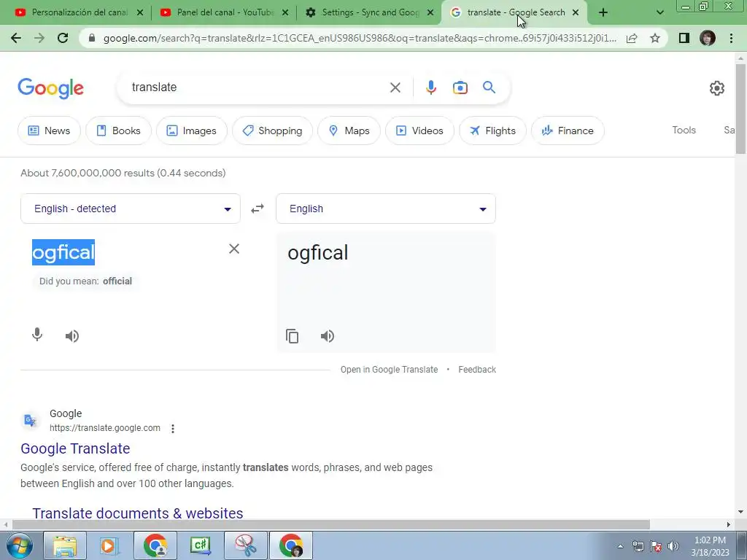Listen to the source text speaker
This screenshot has width=747, height=560.
72,336
